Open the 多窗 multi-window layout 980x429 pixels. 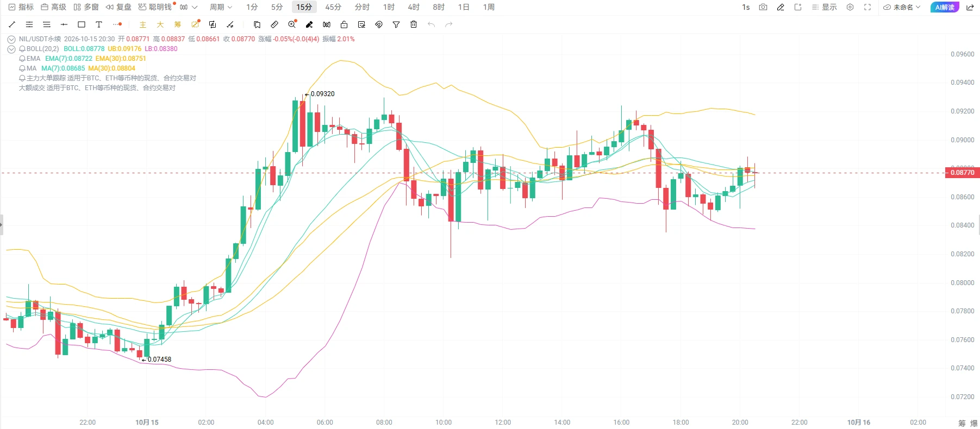[86, 7]
